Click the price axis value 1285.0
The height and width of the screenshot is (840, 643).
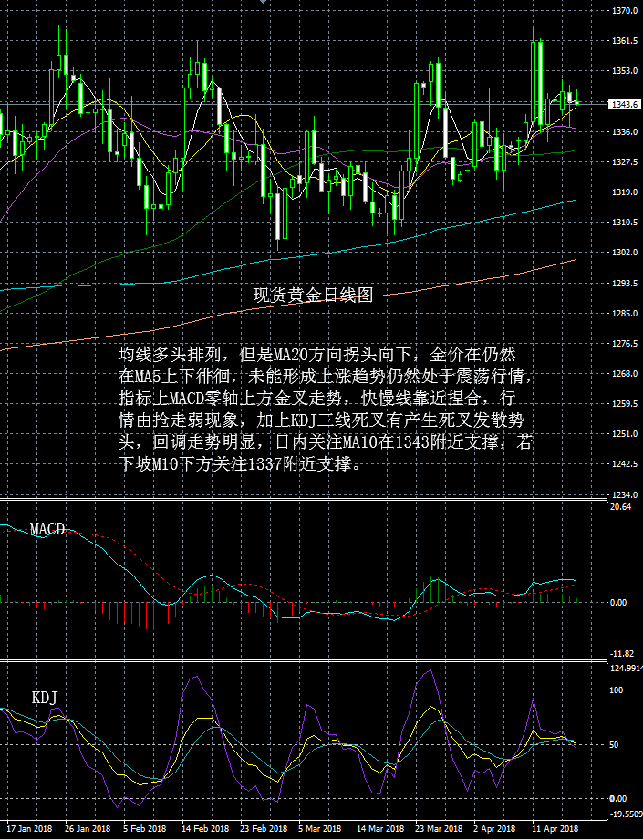tap(625, 314)
